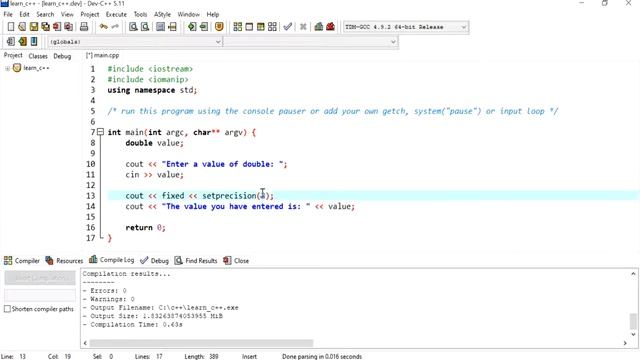Open the Edit menu
This screenshot has height=360, width=640.
pyautogui.click(x=24, y=14)
